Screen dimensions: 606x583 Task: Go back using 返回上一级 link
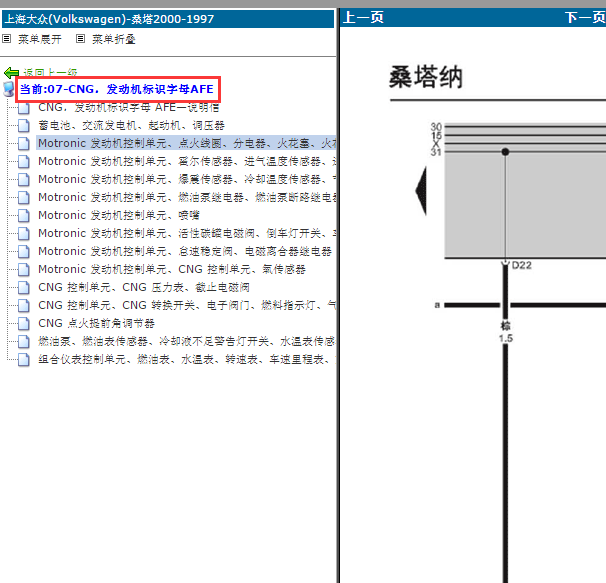click(x=50, y=72)
